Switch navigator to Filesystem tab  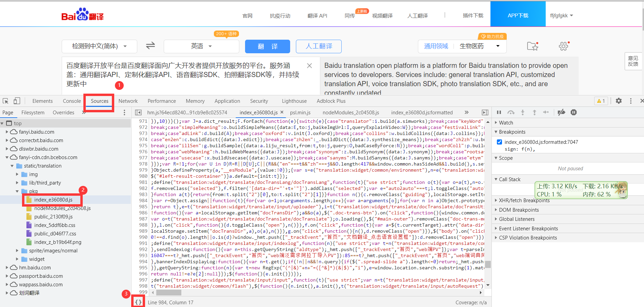pos(33,112)
